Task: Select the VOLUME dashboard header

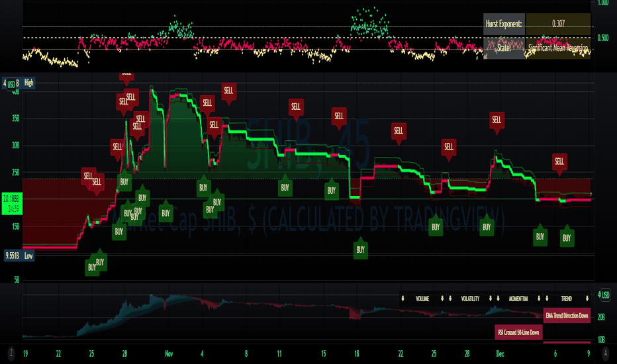Action: [x=422, y=298]
